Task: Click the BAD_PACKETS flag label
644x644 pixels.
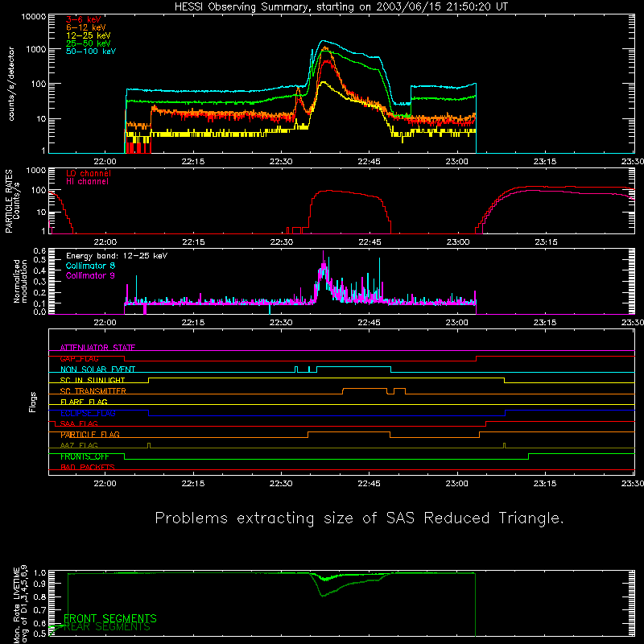Action: tap(88, 467)
